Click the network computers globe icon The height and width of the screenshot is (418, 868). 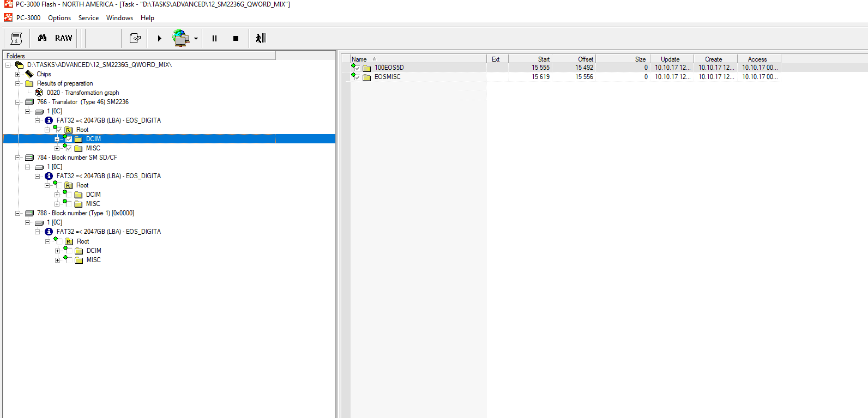coord(180,38)
